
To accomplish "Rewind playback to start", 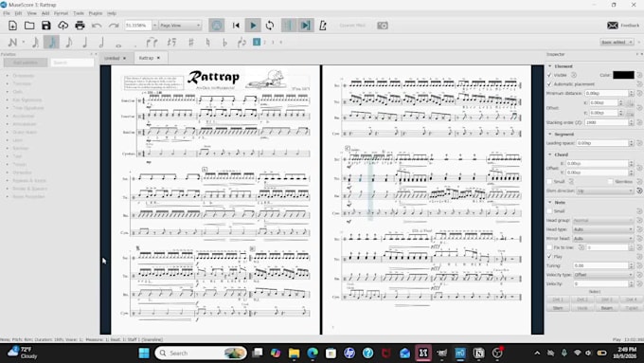I will (x=236, y=26).
